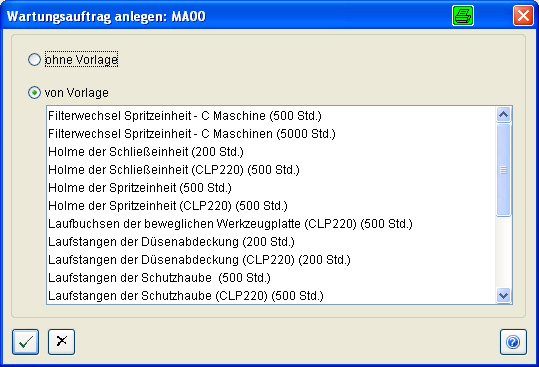Confirm with the green checkmark button
539x367 pixels.
pos(26,342)
